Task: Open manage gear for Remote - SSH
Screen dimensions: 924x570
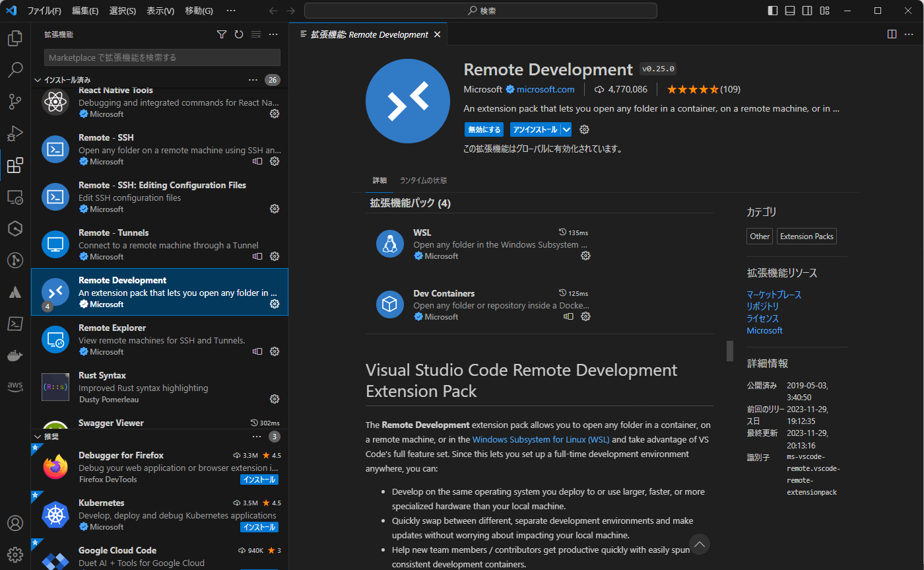Action: pos(275,161)
